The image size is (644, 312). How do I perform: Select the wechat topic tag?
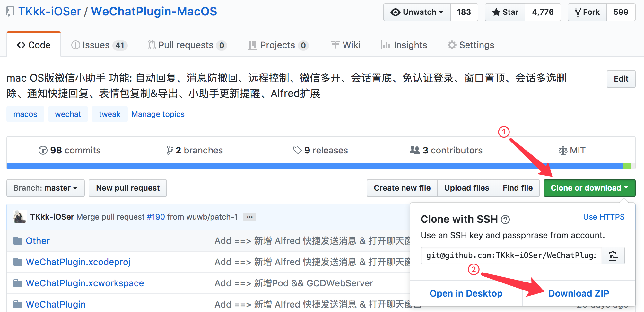[x=68, y=114]
